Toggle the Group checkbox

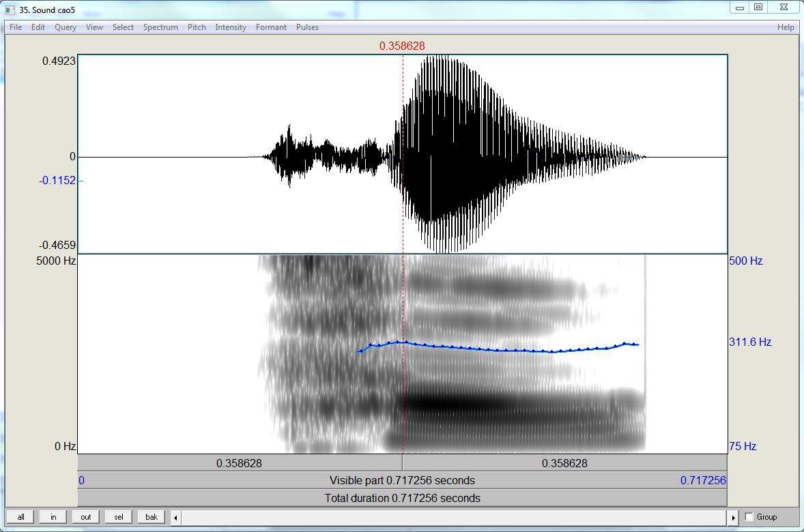749,516
